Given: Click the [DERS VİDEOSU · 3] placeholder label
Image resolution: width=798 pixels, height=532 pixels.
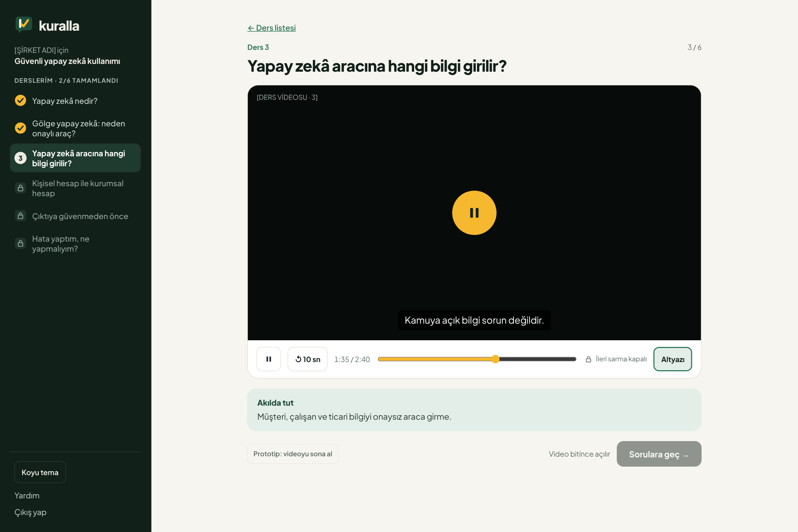Looking at the screenshot, I should coord(287,97).
